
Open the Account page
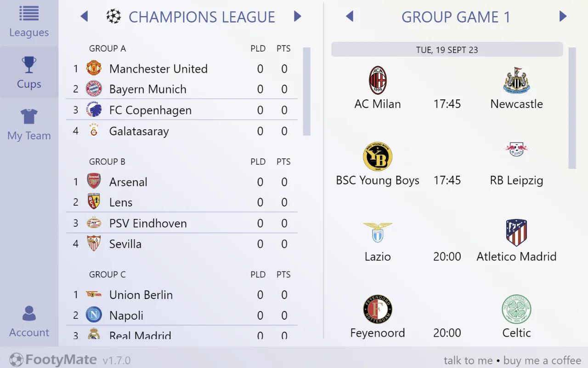coord(29,322)
